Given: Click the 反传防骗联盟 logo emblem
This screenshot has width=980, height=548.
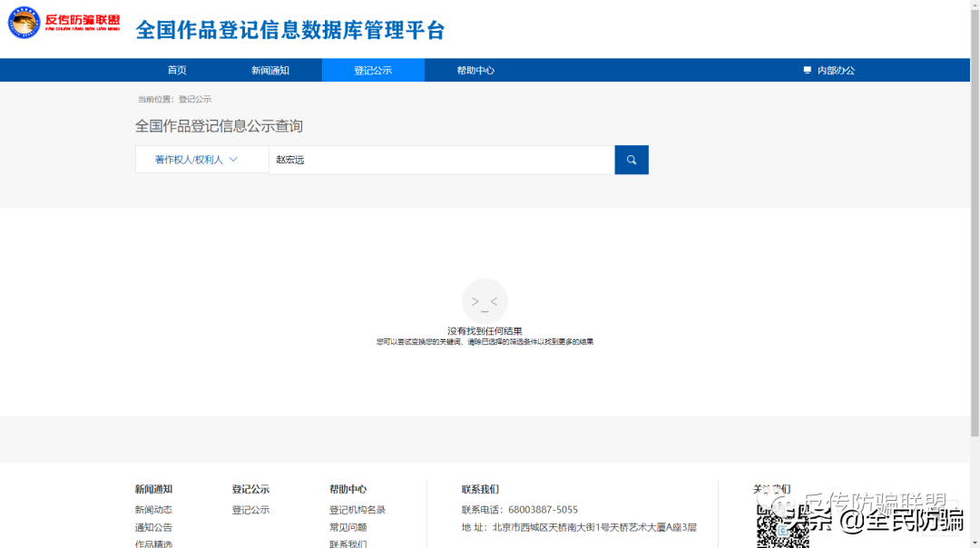Looking at the screenshot, I should [24, 22].
